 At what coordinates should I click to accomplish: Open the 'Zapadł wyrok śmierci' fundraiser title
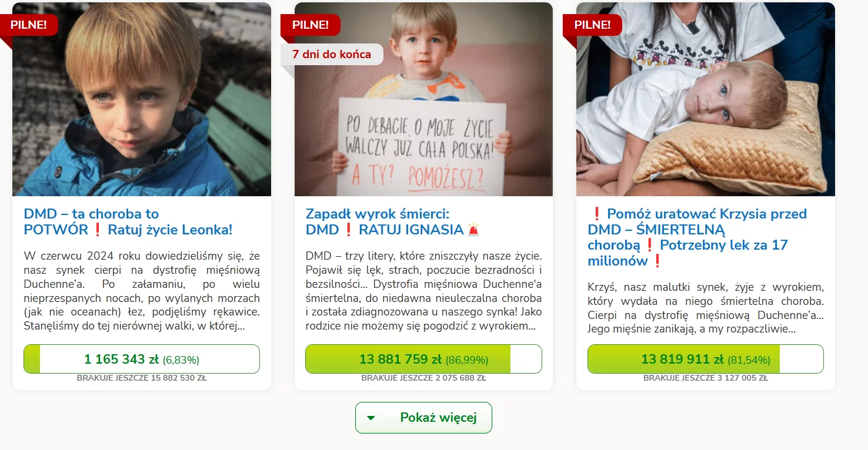pos(393,221)
